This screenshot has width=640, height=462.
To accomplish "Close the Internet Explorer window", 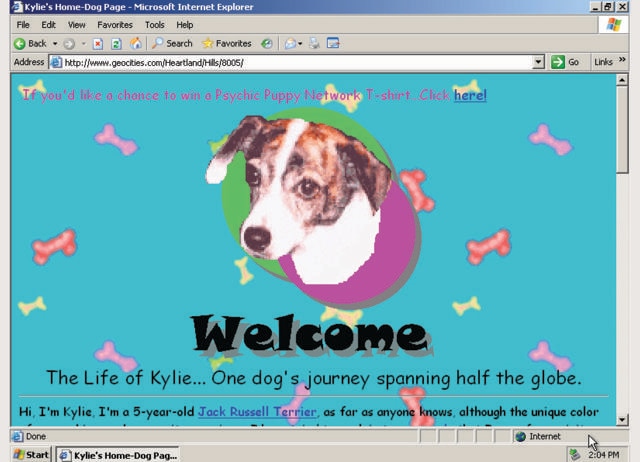I will click(x=622, y=7).
